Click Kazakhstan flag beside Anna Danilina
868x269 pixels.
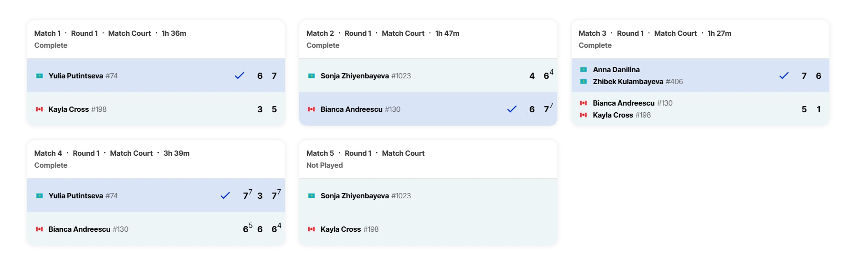point(583,70)
